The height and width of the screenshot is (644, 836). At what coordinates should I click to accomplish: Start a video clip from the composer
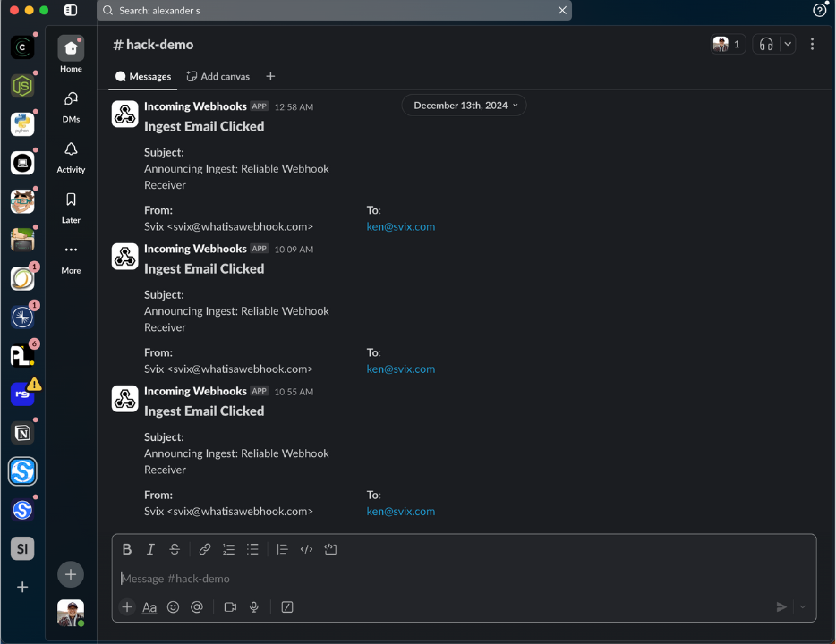[229, 607]
